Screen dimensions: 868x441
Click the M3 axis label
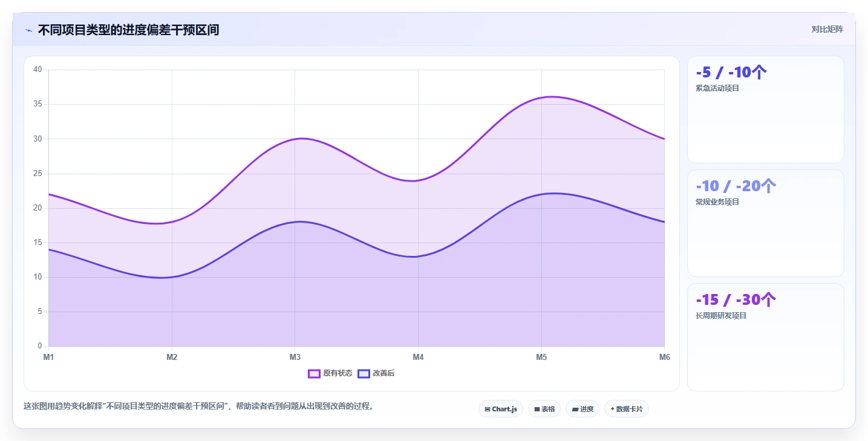click(295, 357)
